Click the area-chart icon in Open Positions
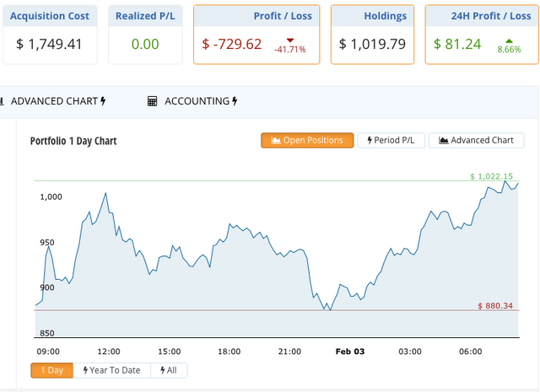 coord(274,141)
